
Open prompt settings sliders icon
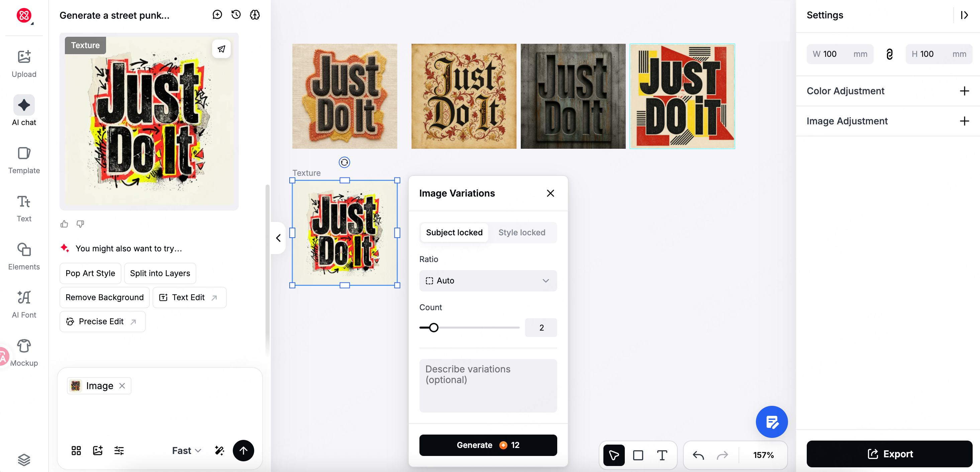[x=119, y=451]
